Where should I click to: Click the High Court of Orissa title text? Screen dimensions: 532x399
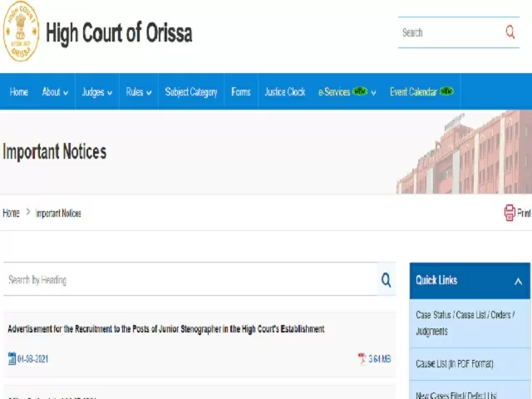pos(119,33)
